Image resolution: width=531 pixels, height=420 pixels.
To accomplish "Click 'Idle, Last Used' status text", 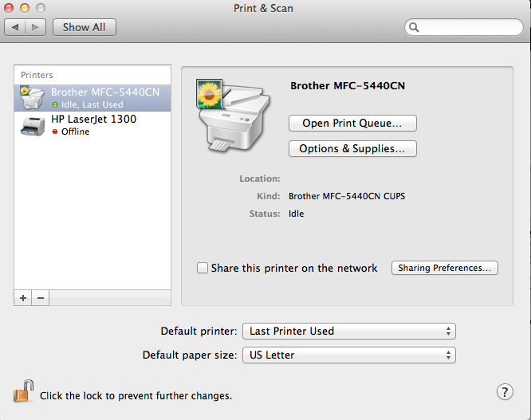I will click(92, 105).
